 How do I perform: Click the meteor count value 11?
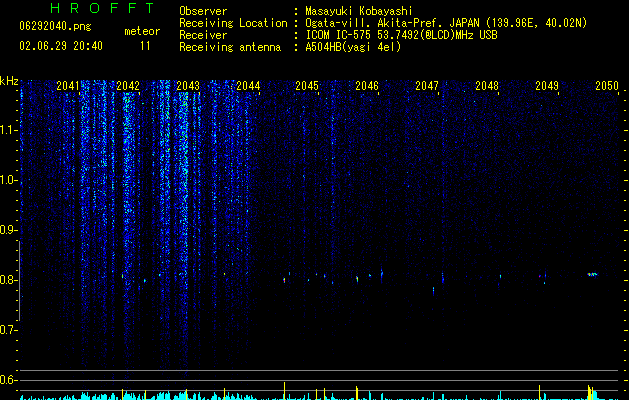coord(145,46)
